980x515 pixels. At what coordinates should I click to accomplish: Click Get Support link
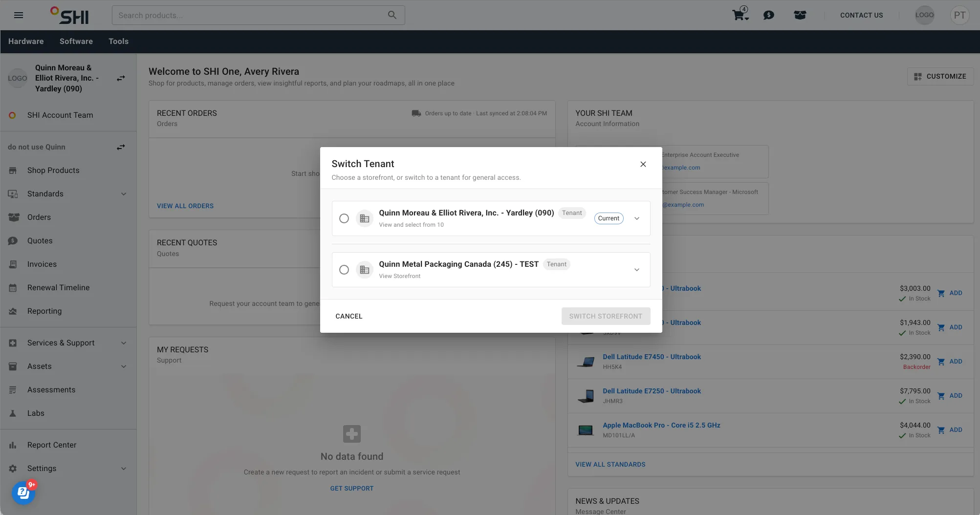352,489
